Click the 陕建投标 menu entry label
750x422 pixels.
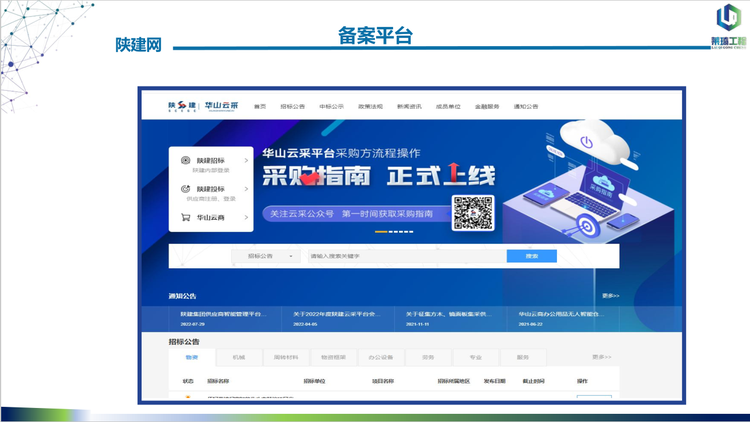point(210,189)
